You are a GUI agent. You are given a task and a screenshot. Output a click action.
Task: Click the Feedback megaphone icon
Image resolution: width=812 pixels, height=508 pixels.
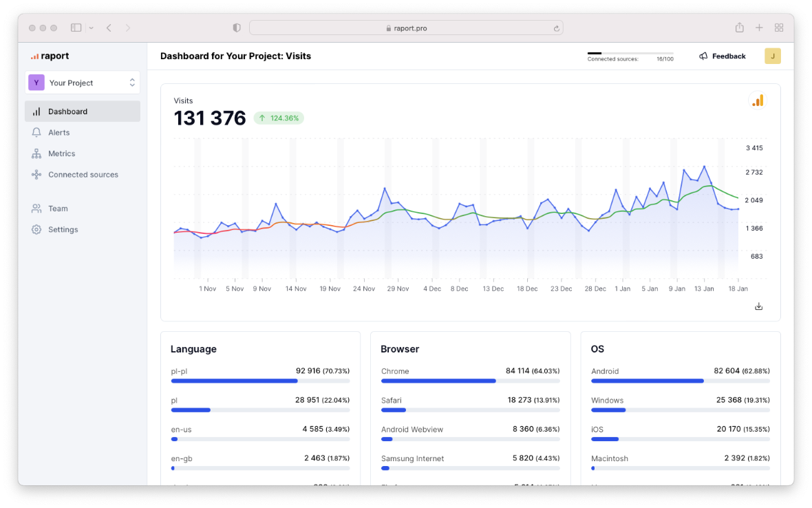703,56
